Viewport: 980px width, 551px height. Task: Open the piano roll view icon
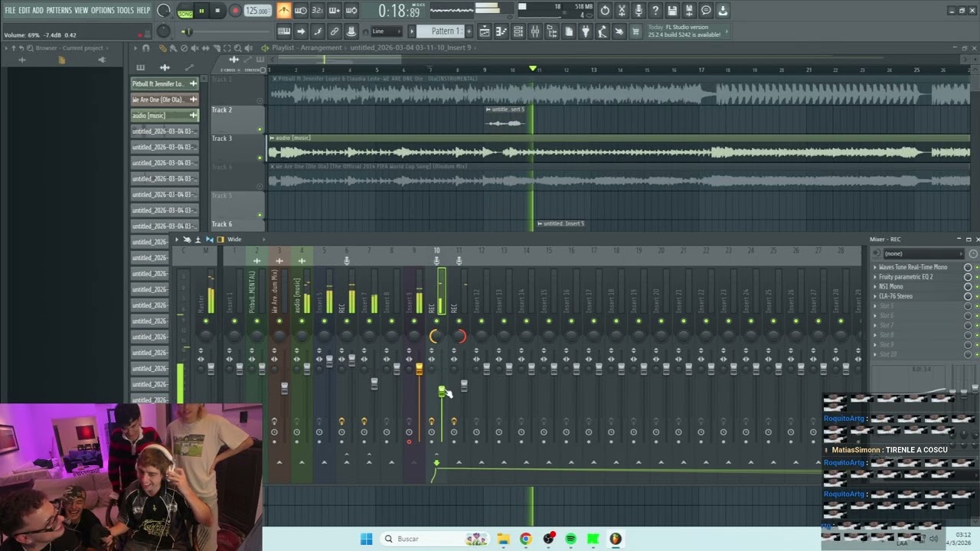tap(501, 31)
